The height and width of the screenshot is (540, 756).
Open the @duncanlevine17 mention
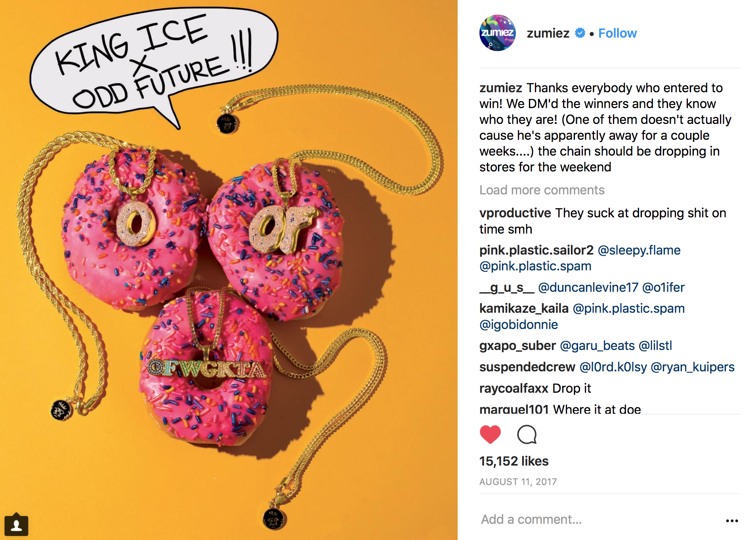pos(588,287)
